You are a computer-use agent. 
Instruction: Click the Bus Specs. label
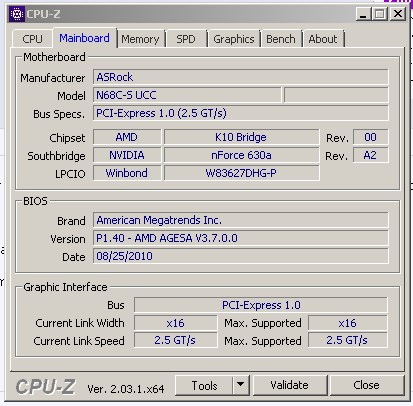[x=59, y=114]
